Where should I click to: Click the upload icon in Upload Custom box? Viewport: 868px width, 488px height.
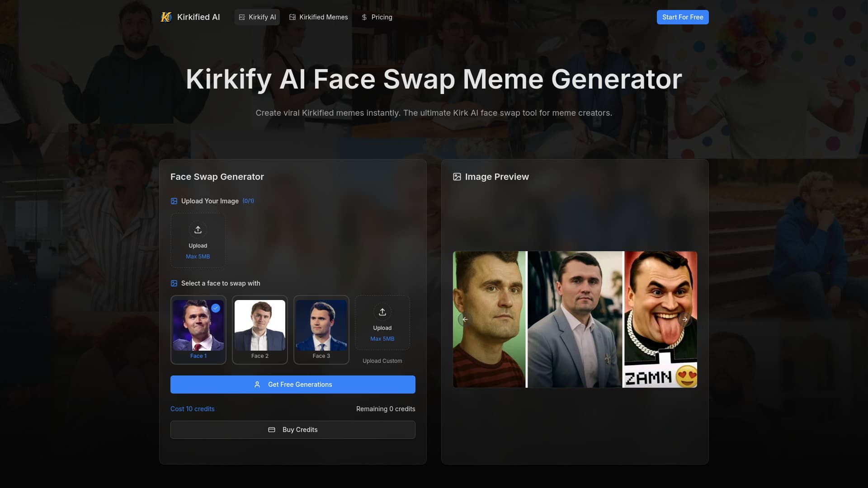382,312
